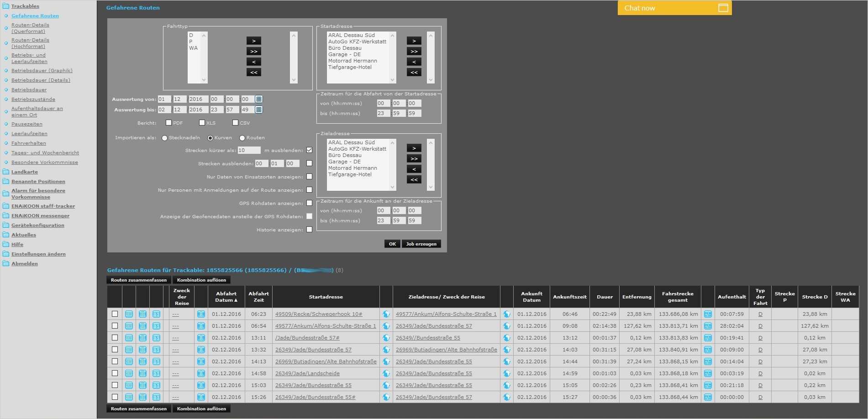Click the folder icon beside ENAiKOON messenger
868x419 pixels.
[6, 215]
